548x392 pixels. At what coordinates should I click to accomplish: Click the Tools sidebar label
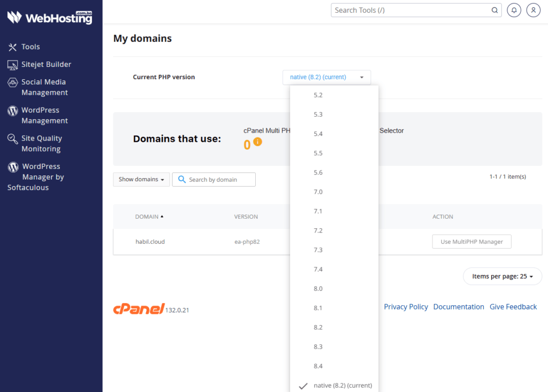point(31,47)
